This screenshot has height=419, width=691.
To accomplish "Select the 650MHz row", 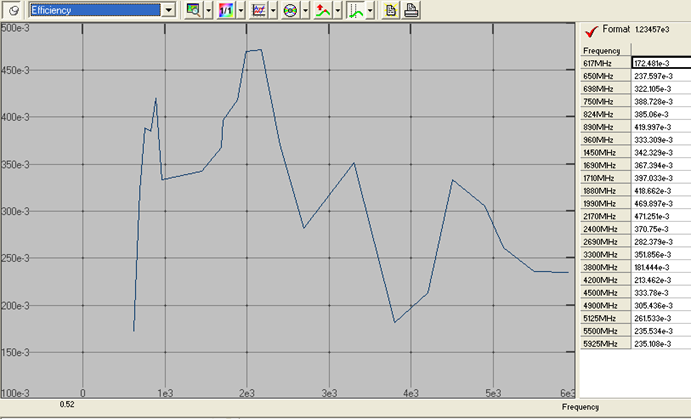I will click(x=606, y=76).
